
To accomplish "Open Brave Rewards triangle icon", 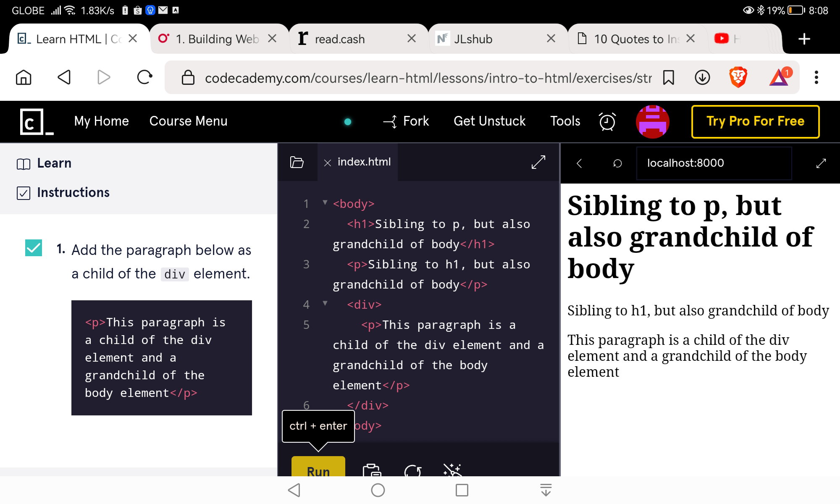I will point(780,77).
